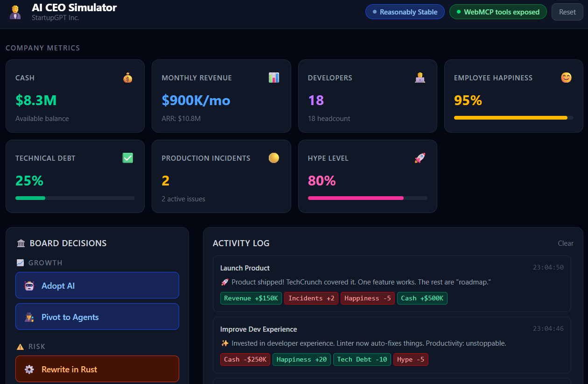Image resolution: width=588 pixels, height=384 pixels.
Task: Click the rocket icon in Hype Level card
Action: (x=420, y=158)
